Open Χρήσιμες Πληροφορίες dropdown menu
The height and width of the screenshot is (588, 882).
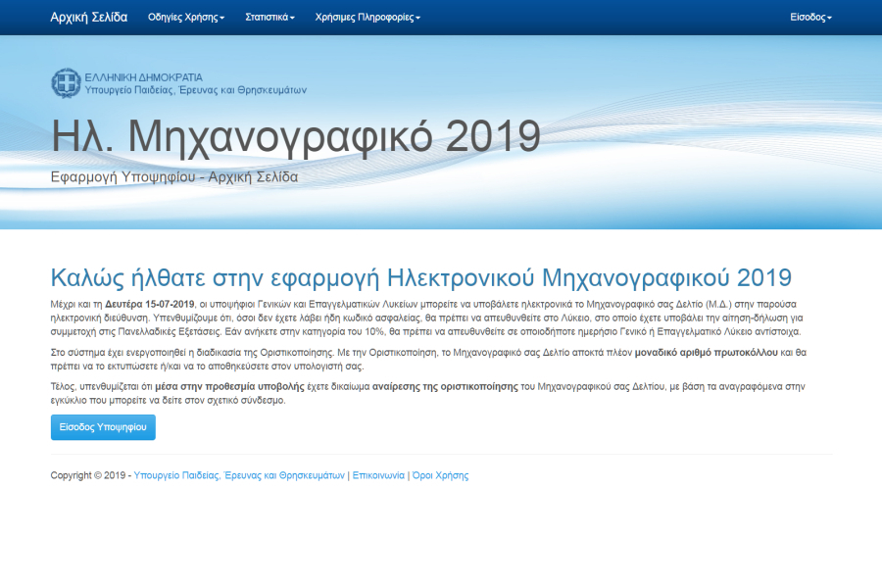click(367, 18)
